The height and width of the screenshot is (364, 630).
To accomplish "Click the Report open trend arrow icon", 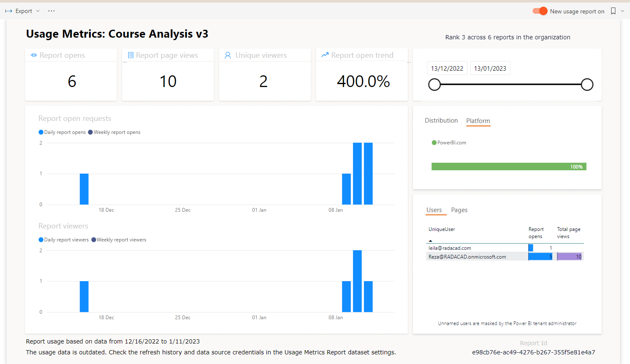I will (325, 55).
